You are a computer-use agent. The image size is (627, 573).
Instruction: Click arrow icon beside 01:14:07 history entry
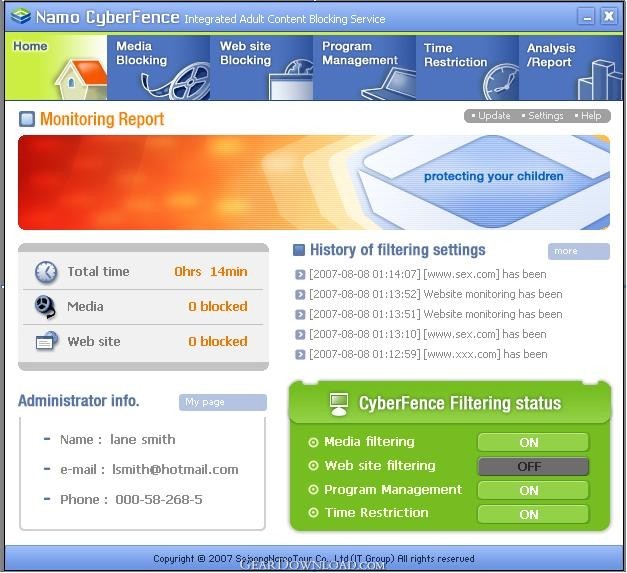pyautogui.click(x=300, y=275)
